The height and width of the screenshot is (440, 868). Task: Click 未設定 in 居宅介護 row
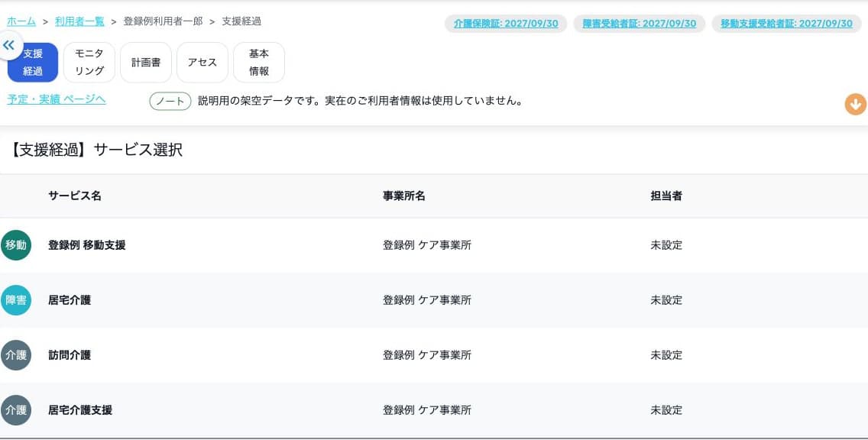[666, 300]
